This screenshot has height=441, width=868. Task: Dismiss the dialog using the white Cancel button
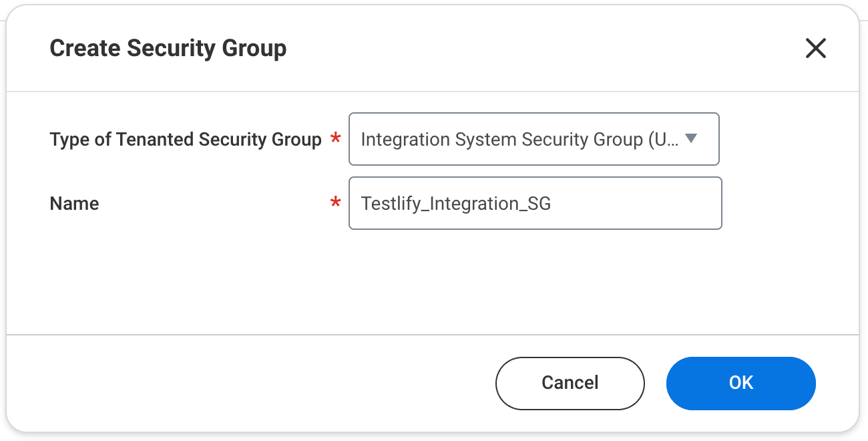pyautogui.click(x=570, y=383)
